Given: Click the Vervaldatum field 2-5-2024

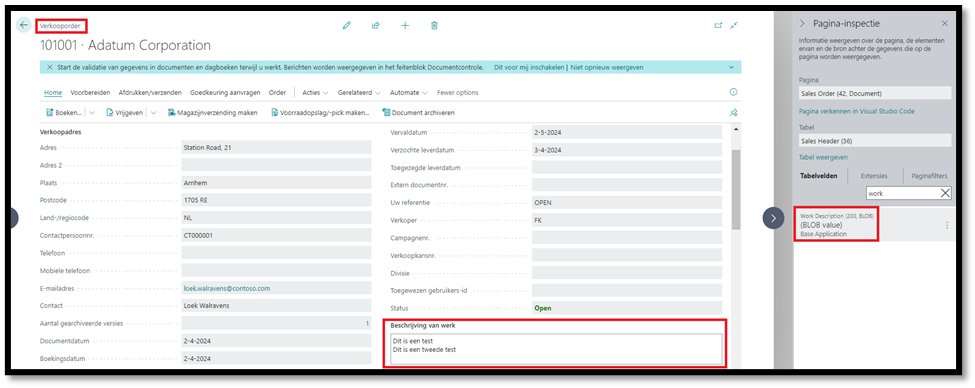Looking at the screenshot, I should 627,132.
